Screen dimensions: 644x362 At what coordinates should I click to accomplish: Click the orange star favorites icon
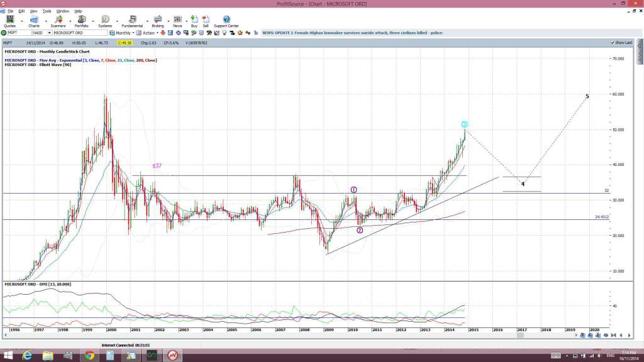coord(240,33)
